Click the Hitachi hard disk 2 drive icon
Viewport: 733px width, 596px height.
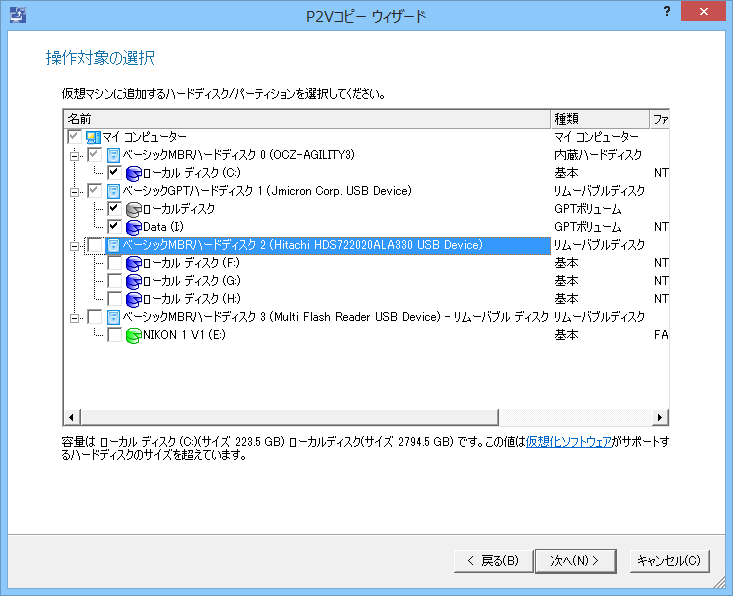[113, 245]
